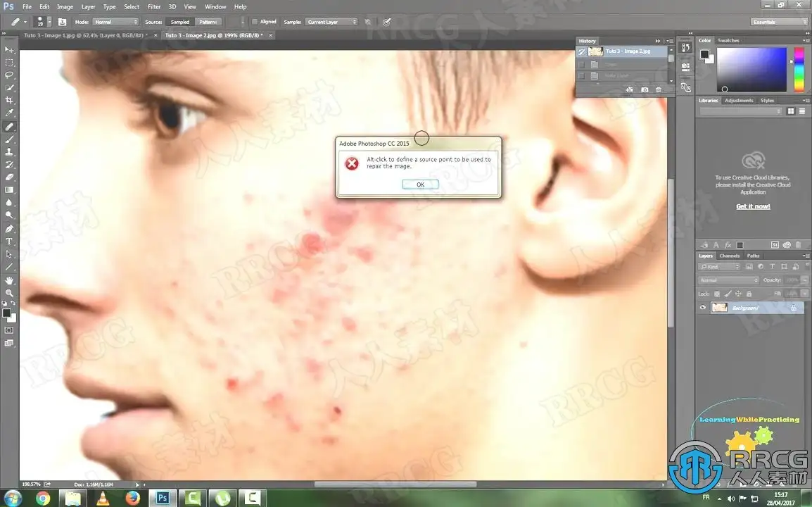Image resolution: width=812 pixels, height=507 pixels.
Task: Open the Mode dropdown set to Normal
Action: [115, 22]
